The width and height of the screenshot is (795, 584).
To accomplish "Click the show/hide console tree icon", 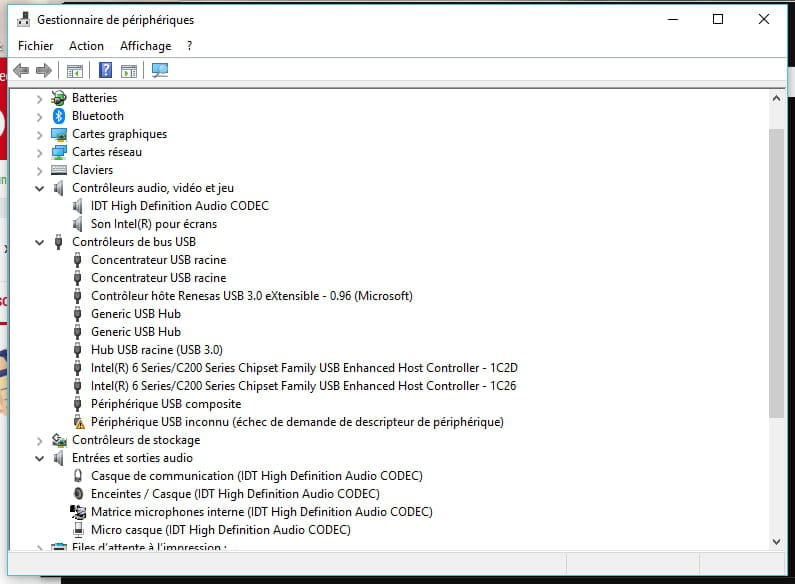I will pos(75,71).
